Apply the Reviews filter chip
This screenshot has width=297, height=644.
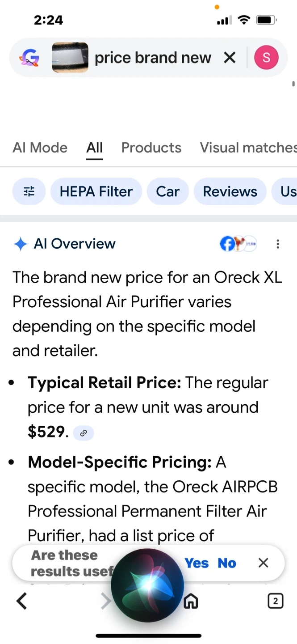(230, 191)
